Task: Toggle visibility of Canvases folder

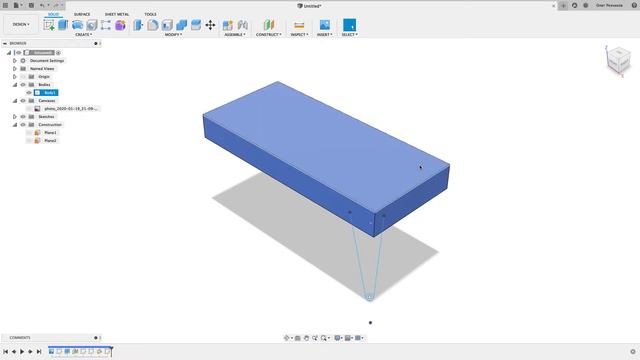Action: 23,100
